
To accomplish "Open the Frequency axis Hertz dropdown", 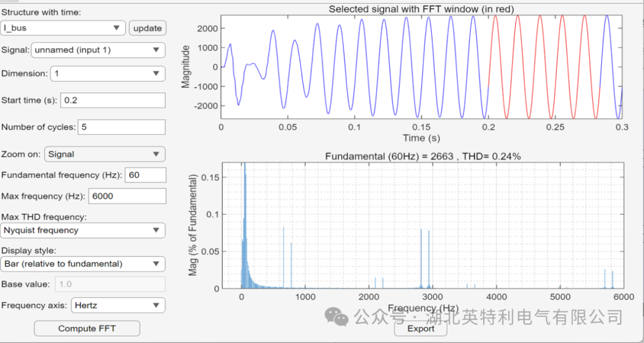I will (117, 305).
